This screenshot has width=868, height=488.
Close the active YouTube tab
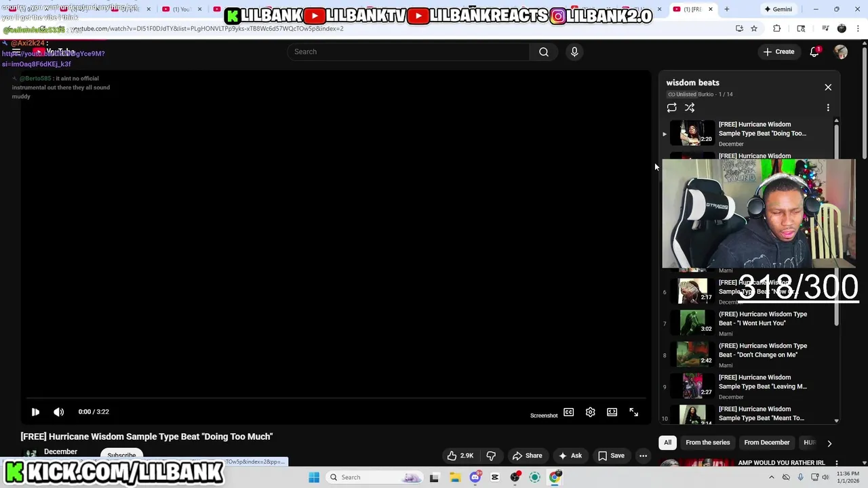pos(710,9)
